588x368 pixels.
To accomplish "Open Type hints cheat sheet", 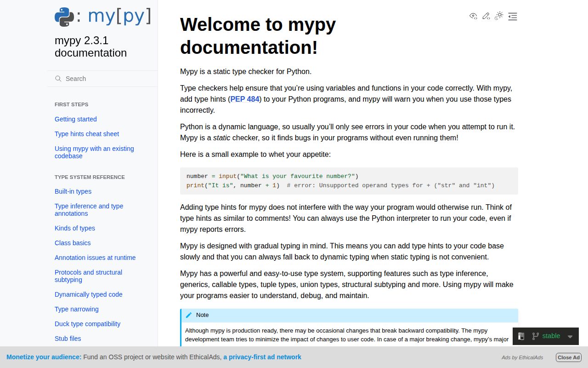I will tap(87, 134).
